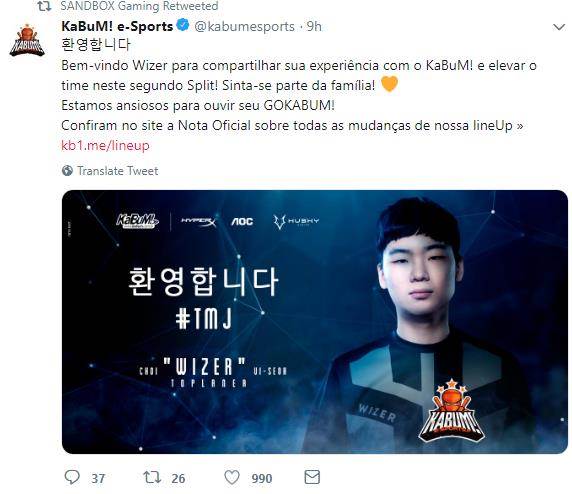Click the blue verified badge
This screenshot has height=494, width=572.
click(x=183, y=25)
